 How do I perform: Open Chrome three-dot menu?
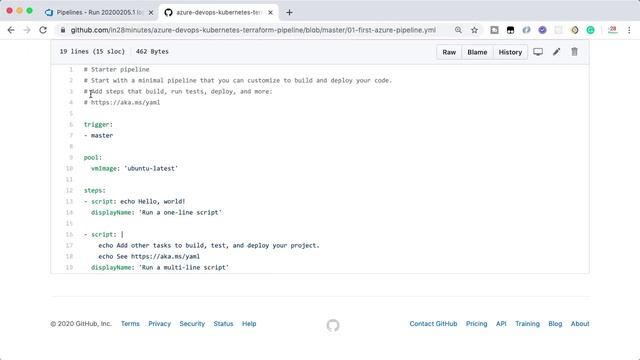tap(629, 30)
